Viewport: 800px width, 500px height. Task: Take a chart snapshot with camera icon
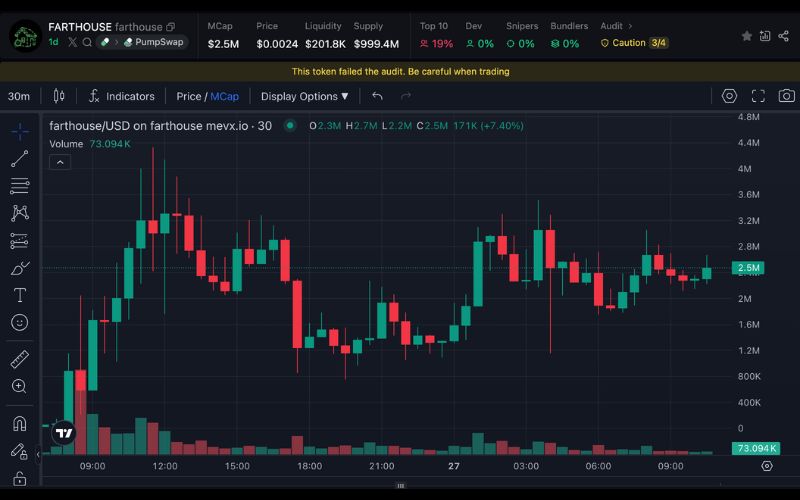point(786,96)
